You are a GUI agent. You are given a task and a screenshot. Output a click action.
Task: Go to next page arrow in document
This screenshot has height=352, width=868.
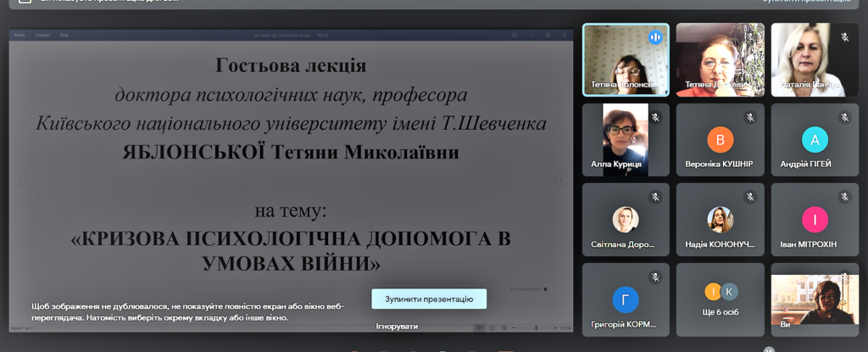click(559, 179)
